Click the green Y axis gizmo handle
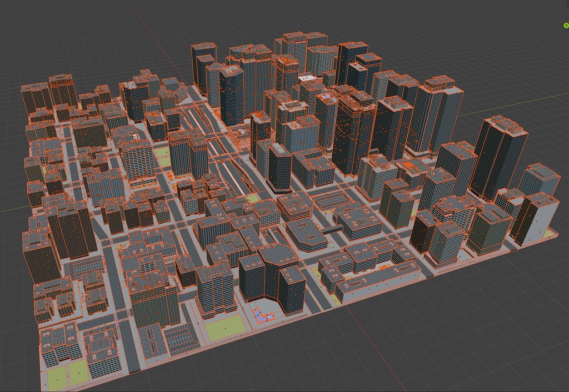 point(566,25)
